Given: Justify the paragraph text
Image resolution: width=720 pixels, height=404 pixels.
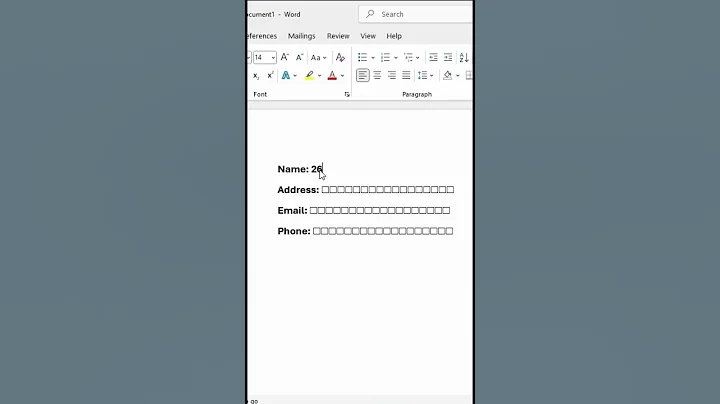Looking at the screenshot, I should (x=406, y=75).
